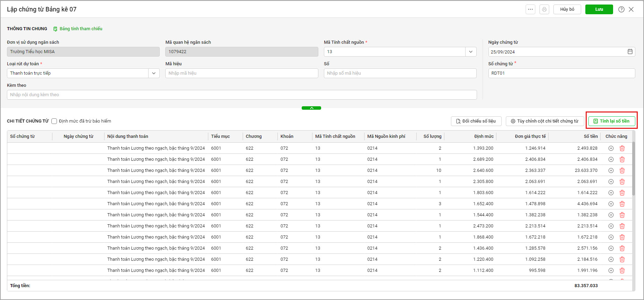Delete the row with amount 4.436.694
Screen dimensions: 644x300
click(622, 204)
